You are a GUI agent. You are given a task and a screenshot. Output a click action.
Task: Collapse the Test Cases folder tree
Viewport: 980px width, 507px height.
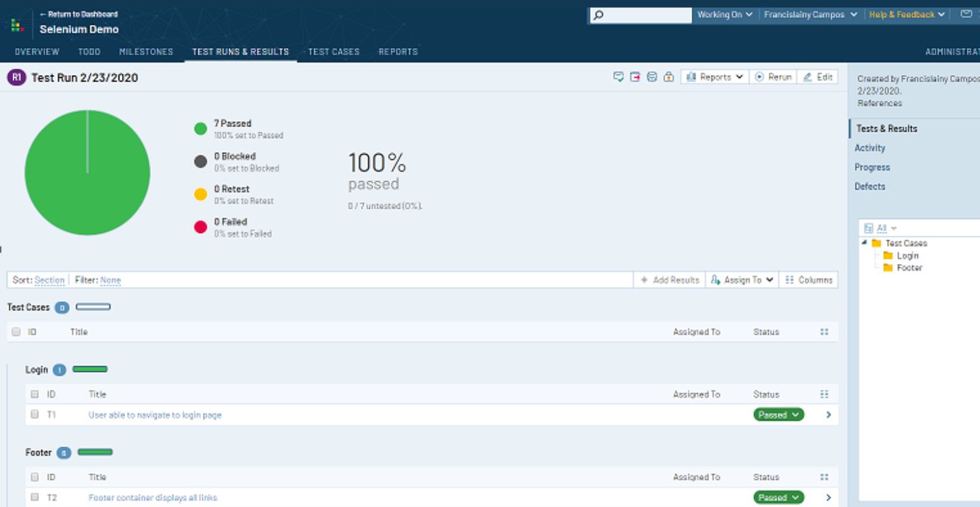[865, 243]
